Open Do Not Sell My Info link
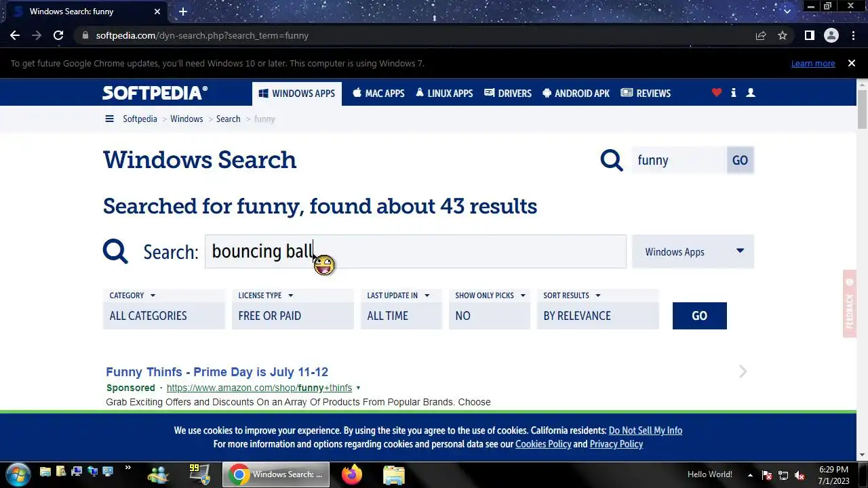Image resolution: width=868 pixels, height=488 pixels. pos(646,430)
